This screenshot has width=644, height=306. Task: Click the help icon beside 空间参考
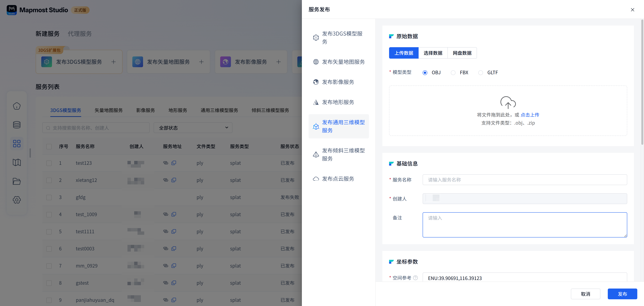coord(415,278)
